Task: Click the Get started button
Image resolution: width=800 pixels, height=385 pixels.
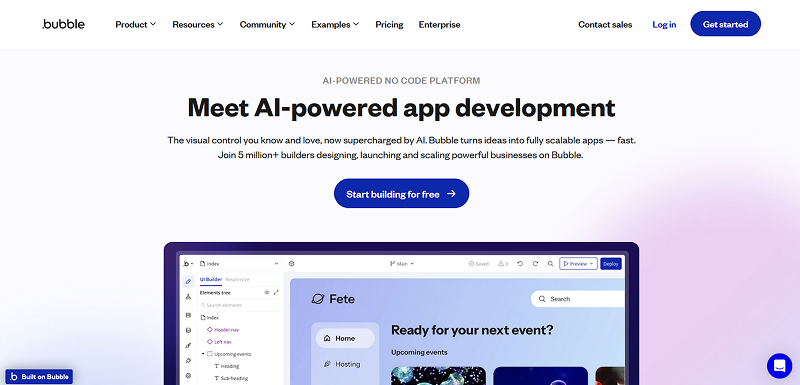Action: tap(726, 24)
